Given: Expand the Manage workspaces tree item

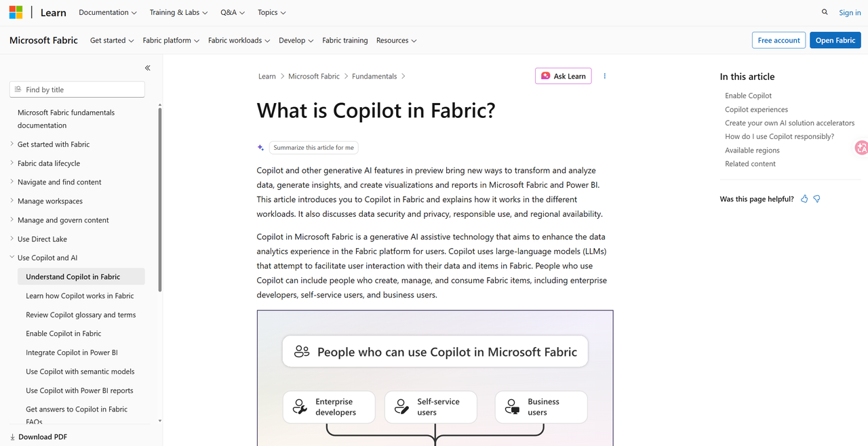Looking at the screenshot, I should click(12, 201).
